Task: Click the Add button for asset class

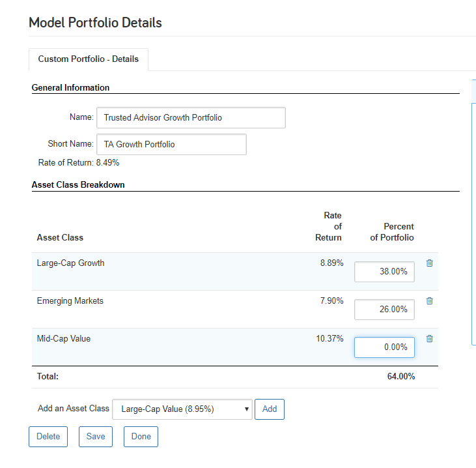Action: 270,409
